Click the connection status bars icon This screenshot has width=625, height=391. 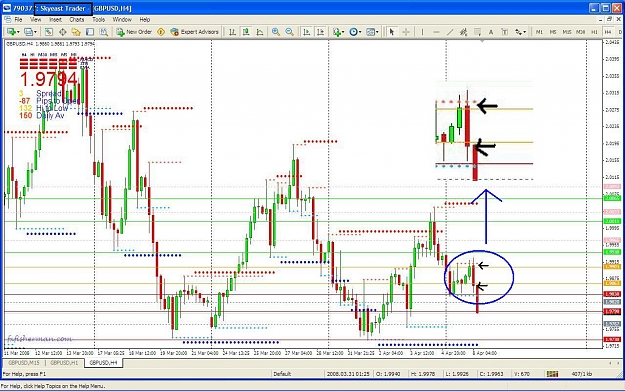click(x=552, y=374)
